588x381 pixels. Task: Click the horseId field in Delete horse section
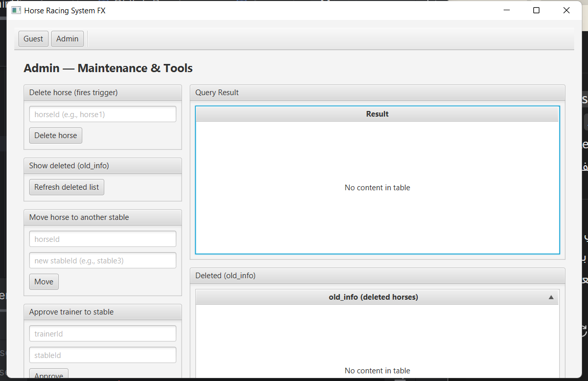point(102,114)
